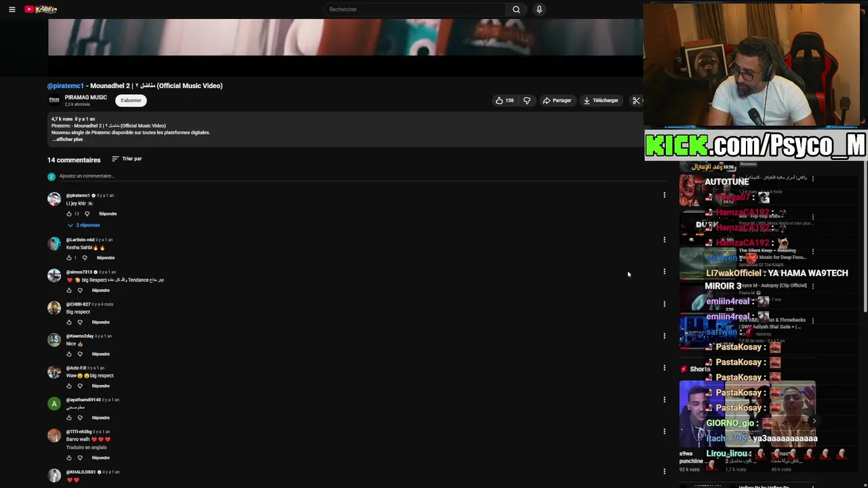Open @piratemc1 commenter avatar
This screenshot has width=868, height=488.
click(x=54, y=199)
